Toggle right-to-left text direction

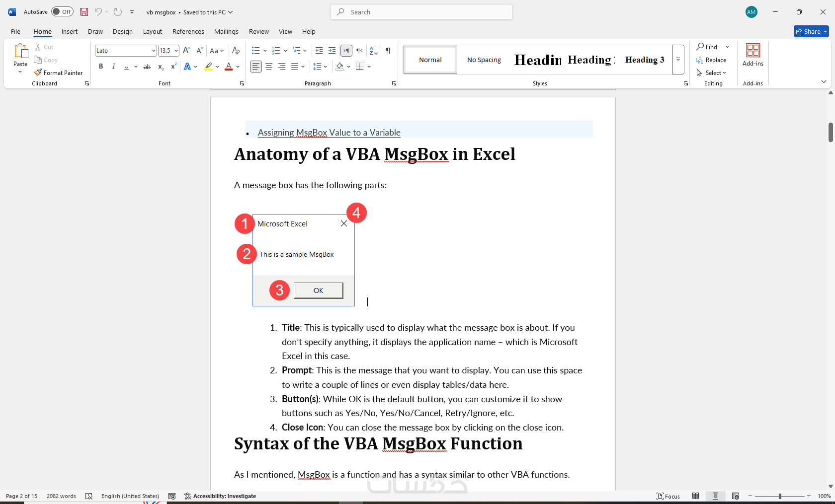[359, 50]
